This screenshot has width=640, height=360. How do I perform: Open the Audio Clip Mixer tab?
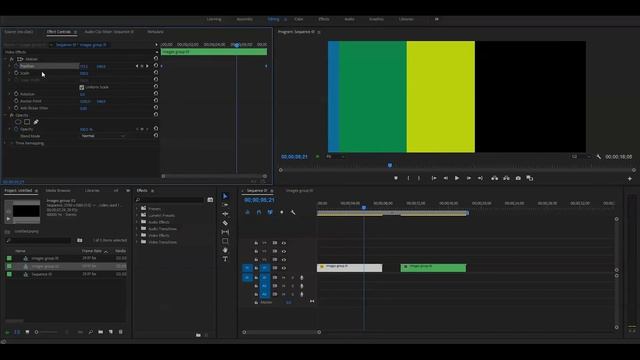click(x=109, y=32)
